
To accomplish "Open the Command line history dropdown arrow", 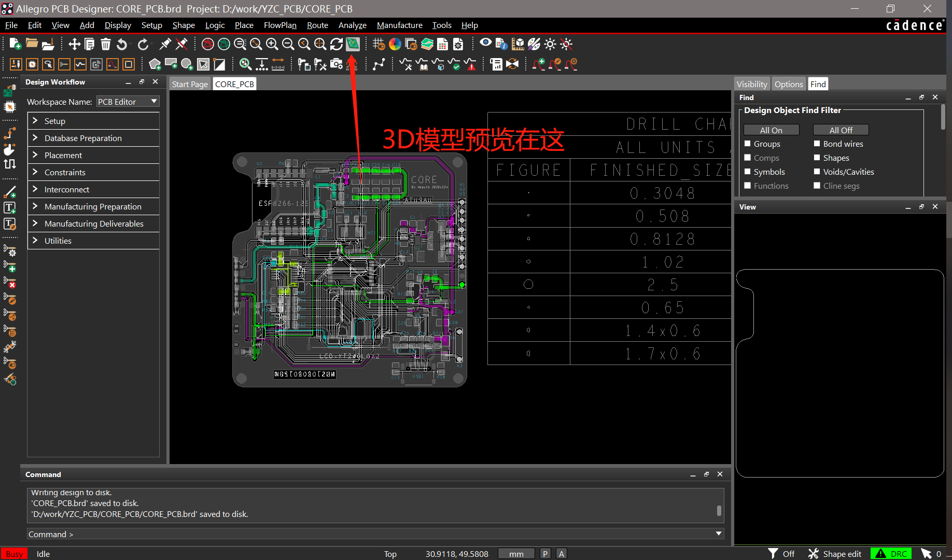I will coord(719,534).
